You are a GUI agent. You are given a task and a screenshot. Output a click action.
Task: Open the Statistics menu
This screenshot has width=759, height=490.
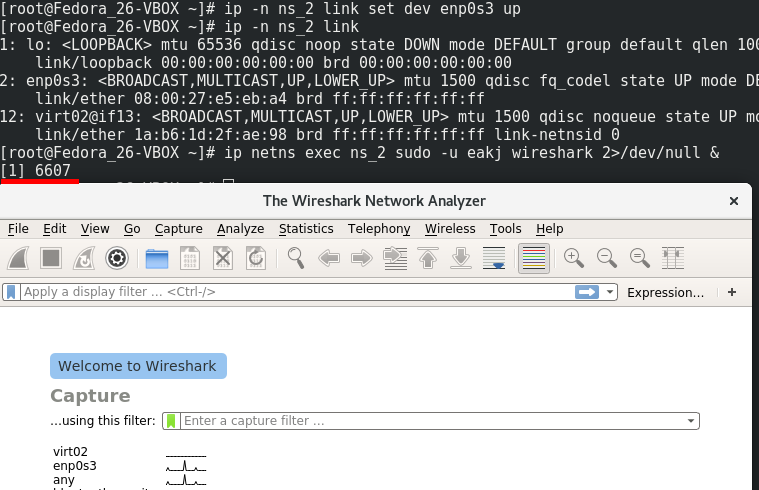(x=306, y=229)
